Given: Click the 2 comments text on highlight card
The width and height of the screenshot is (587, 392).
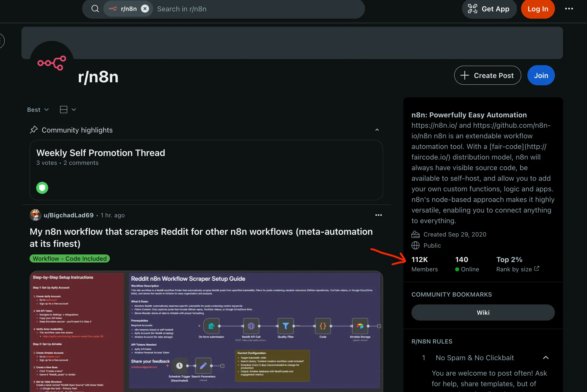Looking at the screenshot, I should click(x=81, y=163).
